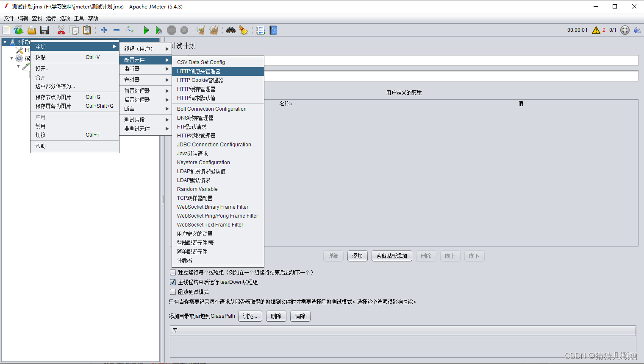Open the 运行 menu in menu bar

coord(51,18)
